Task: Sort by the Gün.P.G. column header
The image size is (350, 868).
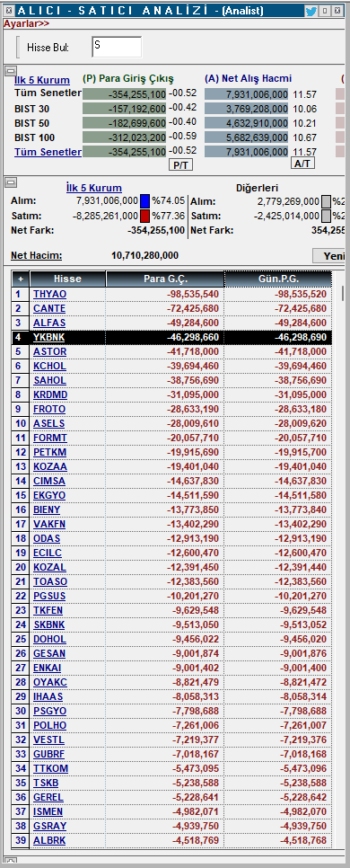Action: pyautogui.click(x=277, y=279)
